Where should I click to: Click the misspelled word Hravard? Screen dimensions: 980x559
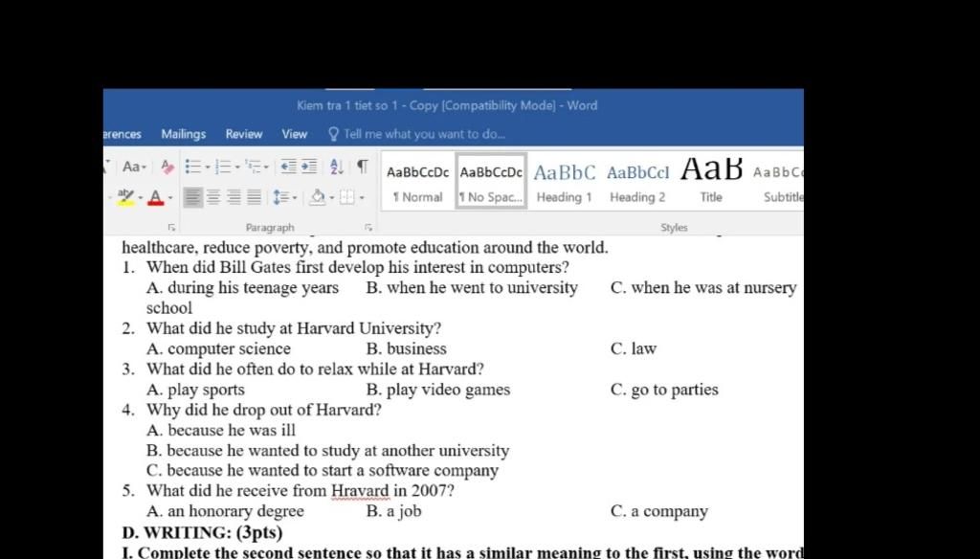[x=361, y=491]
